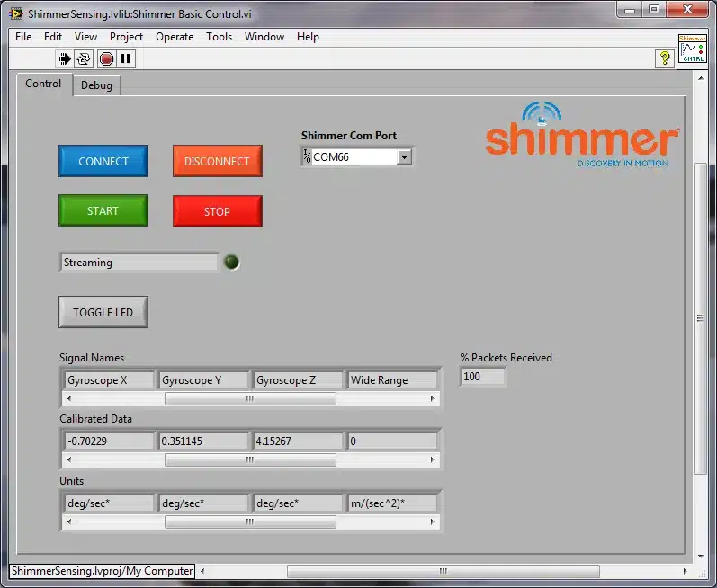The image size is (717, 588).
Task: Click calibrated value -0.70229
Action: tap(109, 441)
